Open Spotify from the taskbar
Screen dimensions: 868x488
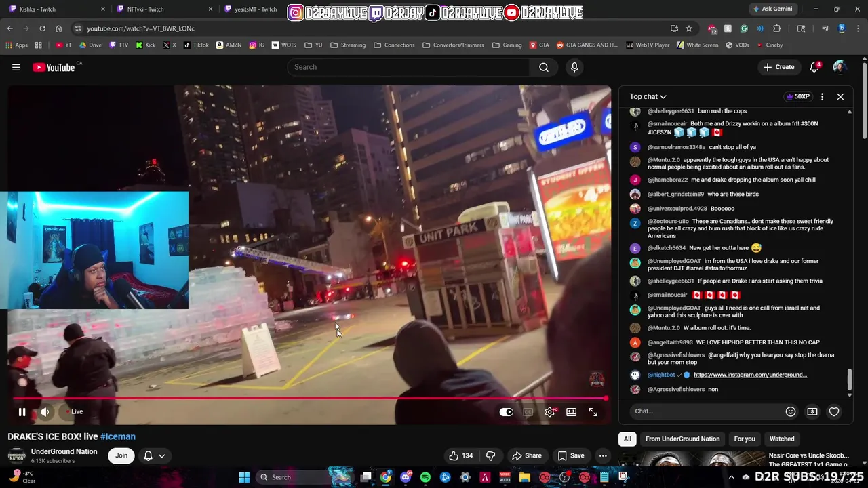click(x=425, y=477)
